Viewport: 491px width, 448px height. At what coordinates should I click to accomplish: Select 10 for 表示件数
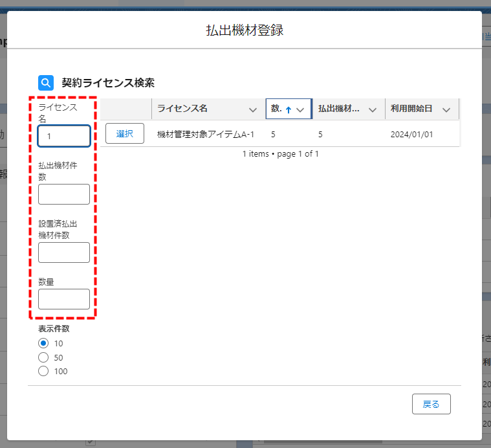tap(44, 343)
